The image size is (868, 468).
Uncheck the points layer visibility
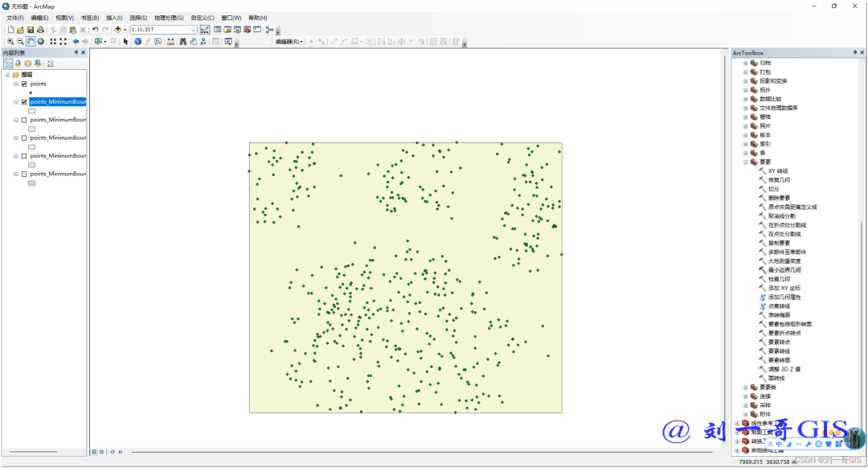point(24,84)
